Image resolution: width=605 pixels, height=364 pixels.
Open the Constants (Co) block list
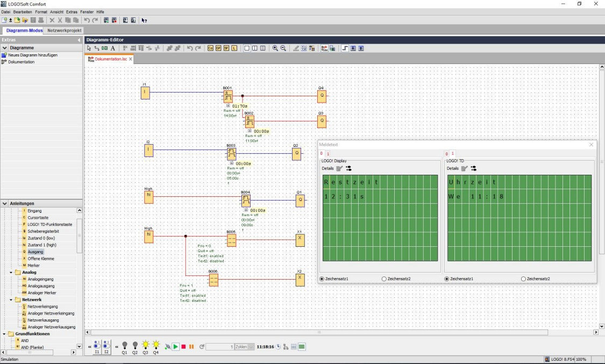pyautogui.click(x=210, y=48)
